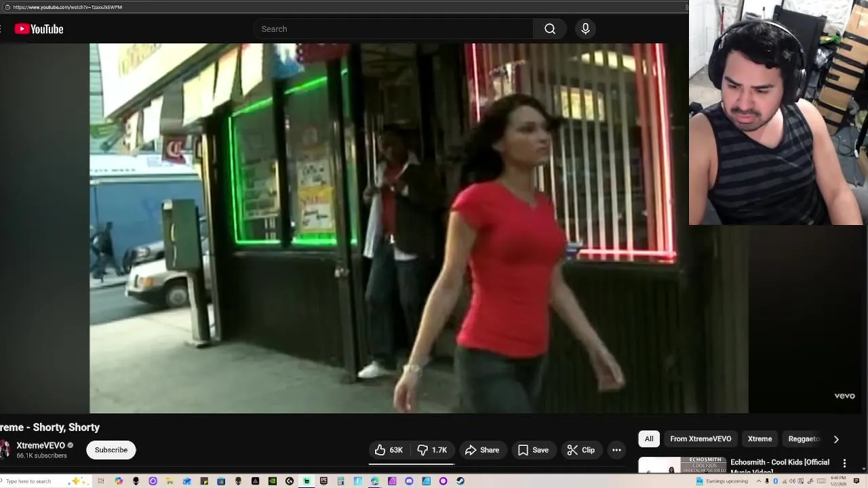Open Copilot from the taskbar
The height and width of the screenshot is (488, 868).
pos(119,481)
